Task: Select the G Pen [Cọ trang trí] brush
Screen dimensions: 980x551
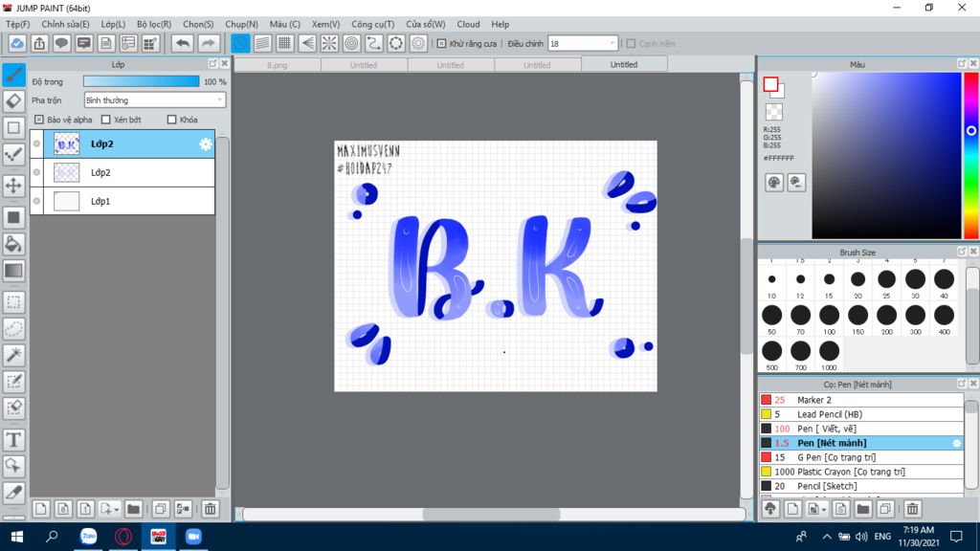Action: [861, 457]
